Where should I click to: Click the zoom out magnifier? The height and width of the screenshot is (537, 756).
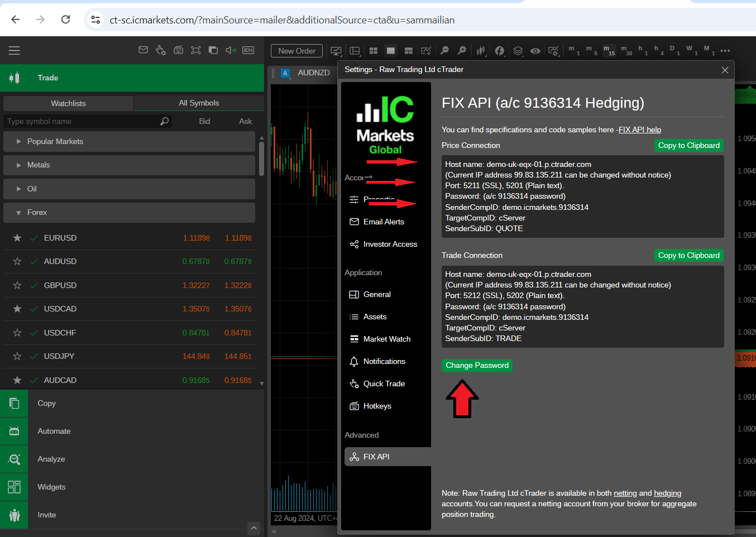[444, 51]
